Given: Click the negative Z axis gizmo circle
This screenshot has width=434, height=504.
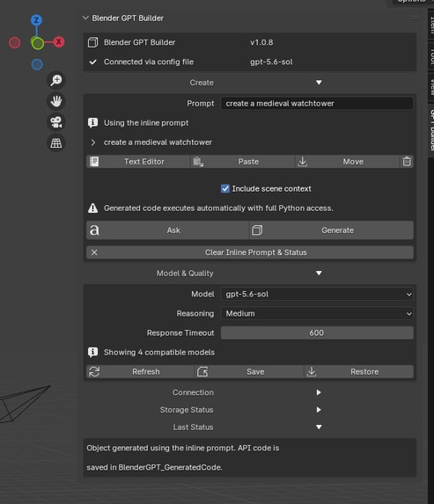Looking at the screenshot, I should point(37,64).
